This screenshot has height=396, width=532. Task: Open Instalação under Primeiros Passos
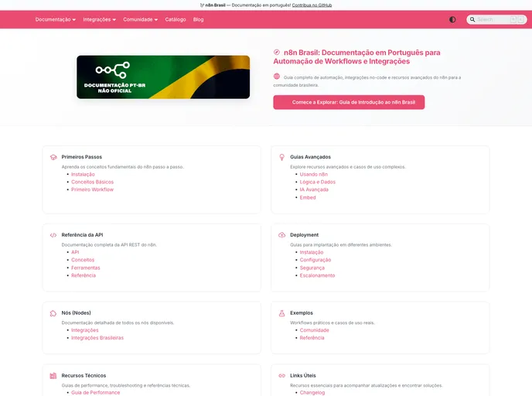[83, 174]
